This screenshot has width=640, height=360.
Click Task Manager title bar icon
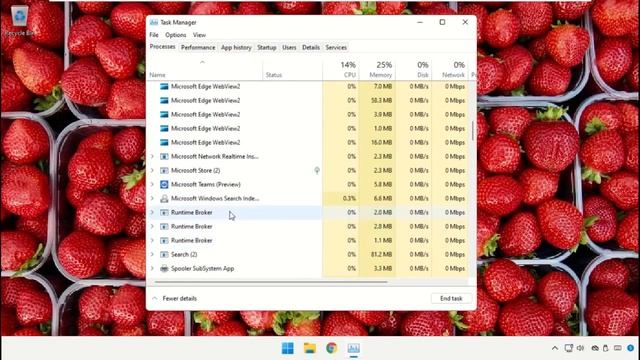click(154, 22)
